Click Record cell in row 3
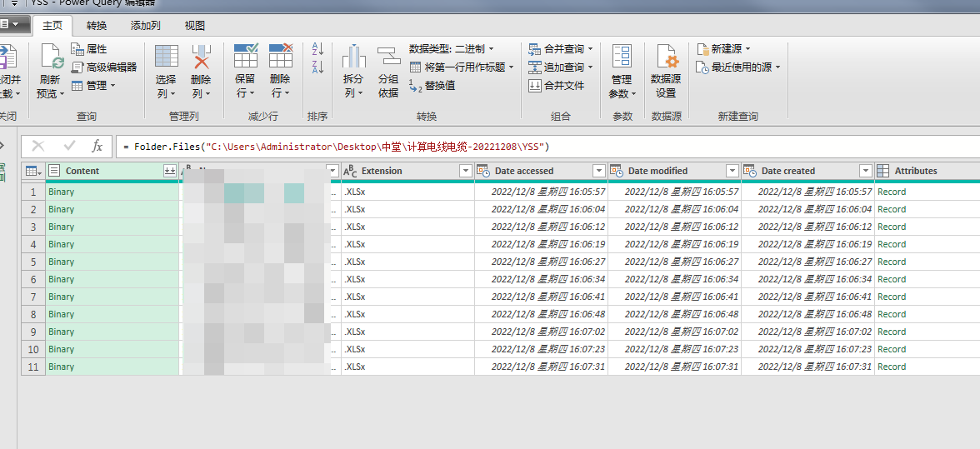The height and width of the screenshot is (449, 980). (927, 227)
